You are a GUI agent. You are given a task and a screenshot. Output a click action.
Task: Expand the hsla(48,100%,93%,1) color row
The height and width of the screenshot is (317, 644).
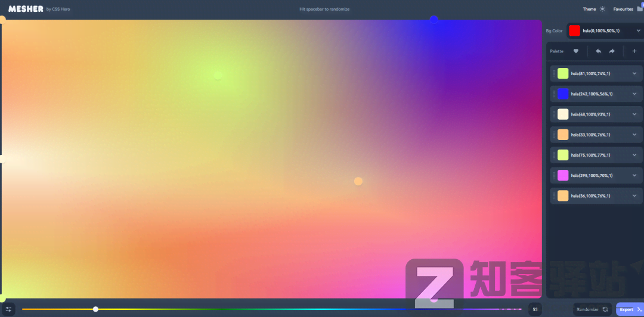(634, 114)
